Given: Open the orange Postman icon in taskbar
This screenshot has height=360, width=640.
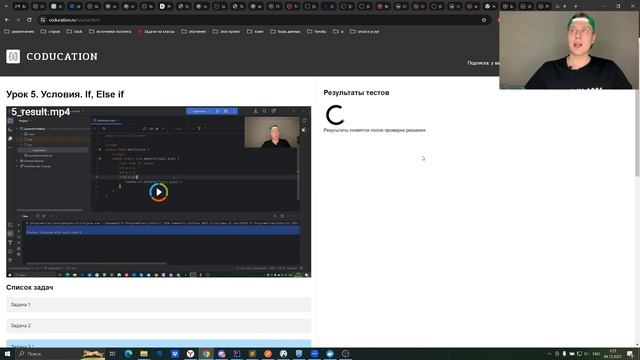Looking at the screenshot, I should click(x=268, y=354).
